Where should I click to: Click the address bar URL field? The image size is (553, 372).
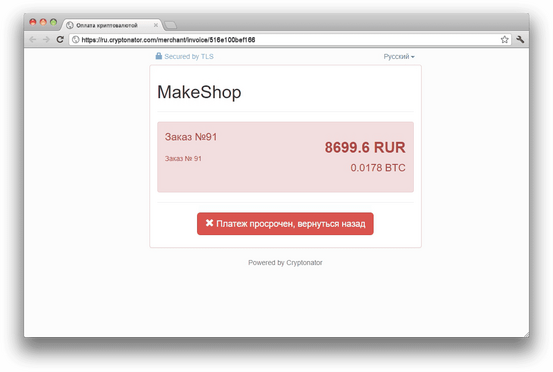click(289, 39)
